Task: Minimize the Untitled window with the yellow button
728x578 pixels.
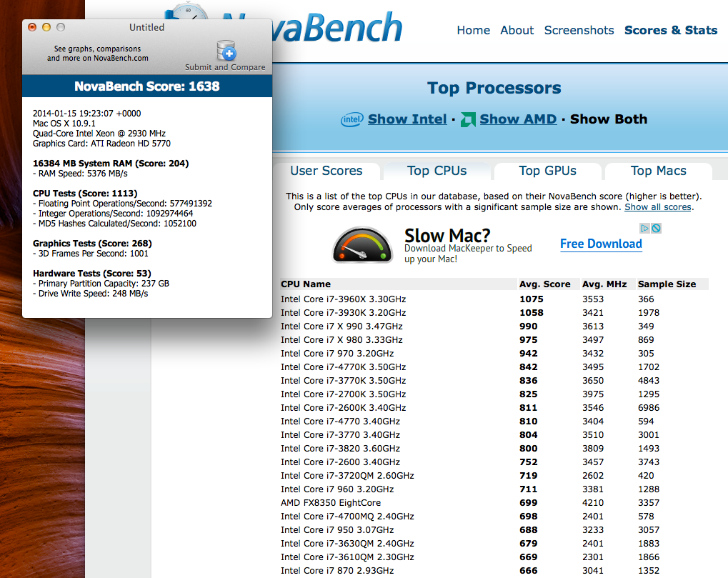Action: pos(46,27)
